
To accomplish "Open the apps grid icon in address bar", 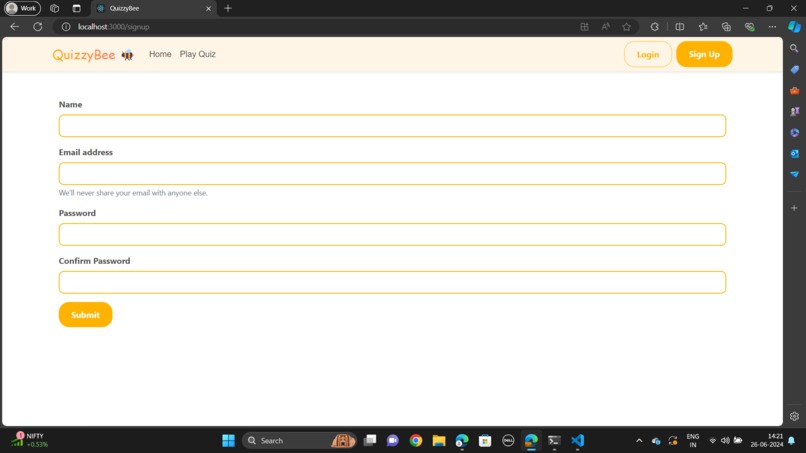I will coord(584,27).
